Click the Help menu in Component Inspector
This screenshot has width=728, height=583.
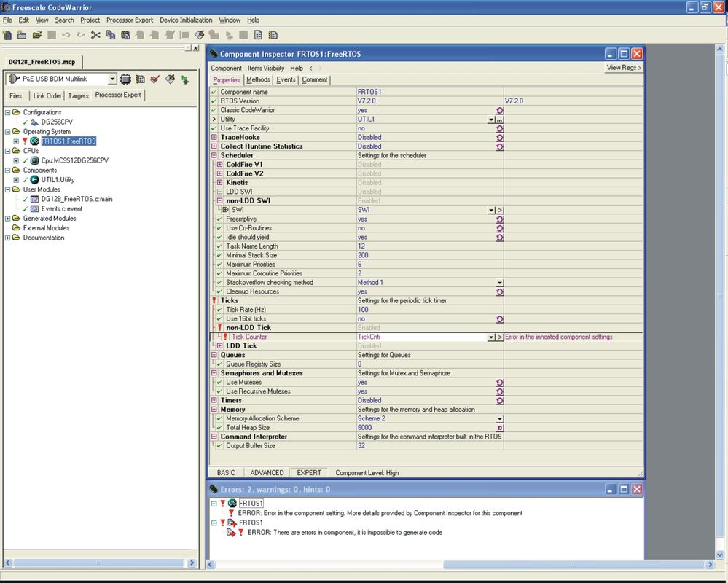297,68
